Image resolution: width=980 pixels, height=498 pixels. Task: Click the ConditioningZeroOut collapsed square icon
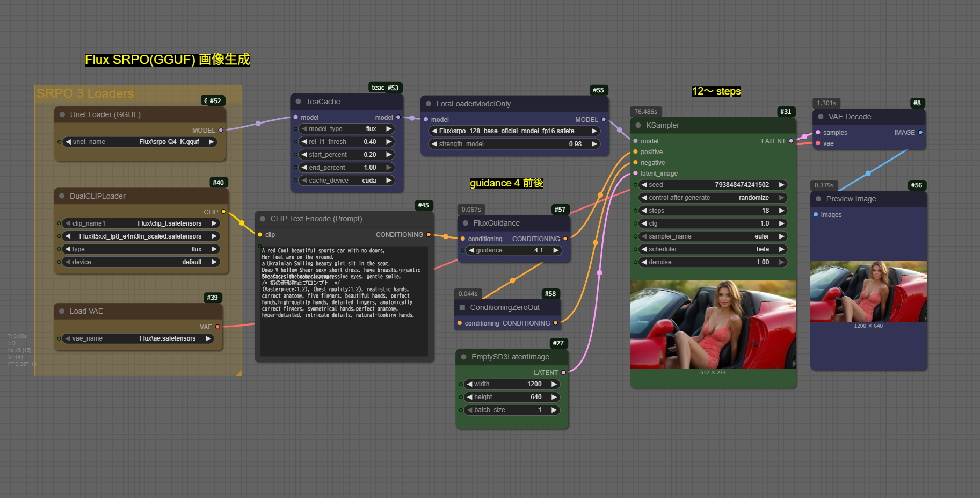462,307
